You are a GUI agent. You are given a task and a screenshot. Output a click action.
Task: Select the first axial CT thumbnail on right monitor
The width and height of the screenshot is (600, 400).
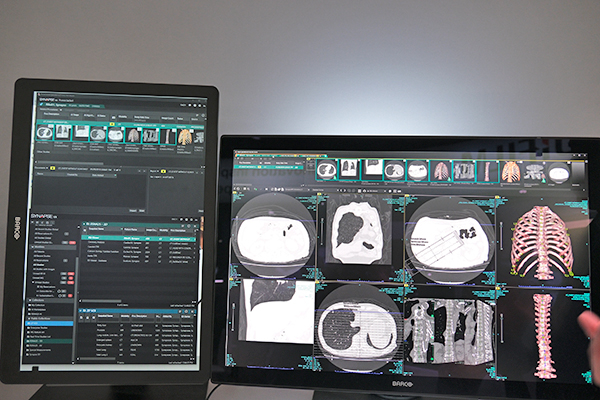point(326,170)
